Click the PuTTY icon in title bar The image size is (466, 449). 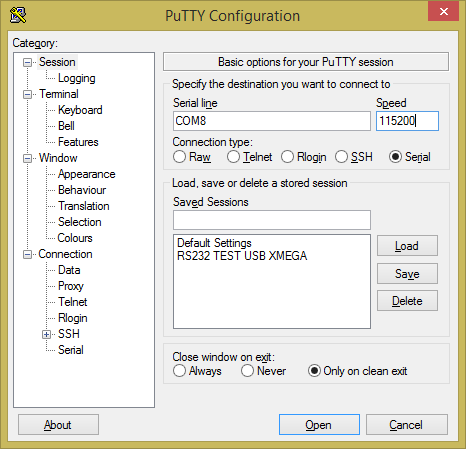18,15
